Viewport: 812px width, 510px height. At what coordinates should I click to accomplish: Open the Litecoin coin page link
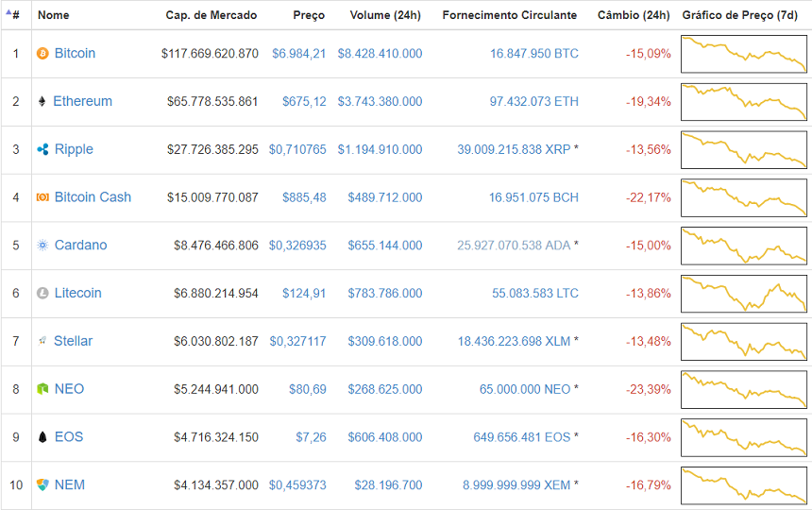coord(77,293)
